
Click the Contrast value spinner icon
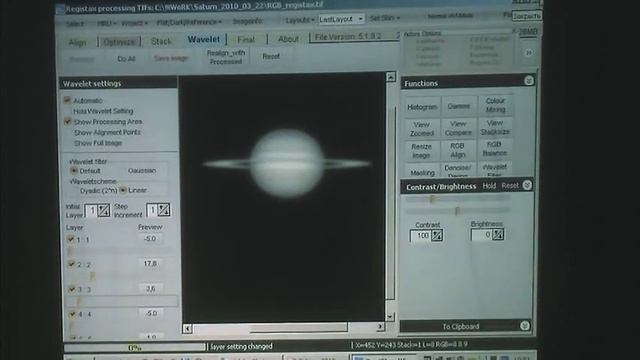(437, 235)
